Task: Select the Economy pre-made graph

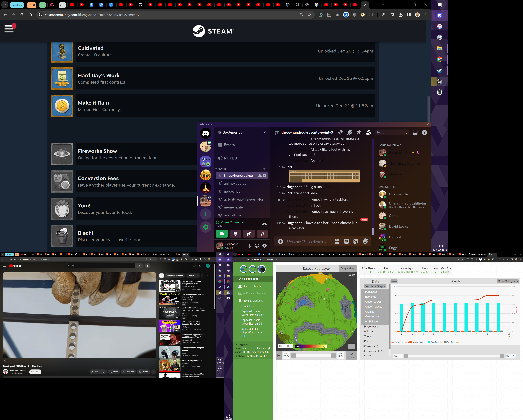Action: click(x=370, y=297)
